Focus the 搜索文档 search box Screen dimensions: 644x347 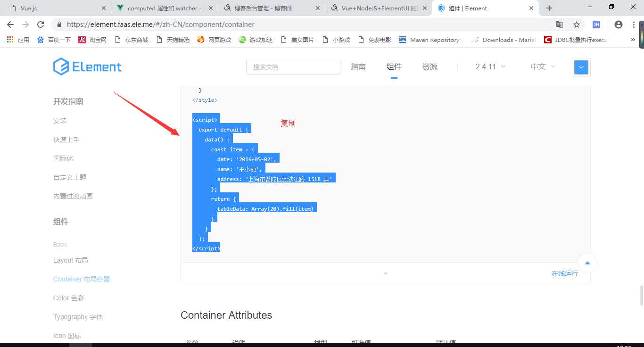[293, 67]
